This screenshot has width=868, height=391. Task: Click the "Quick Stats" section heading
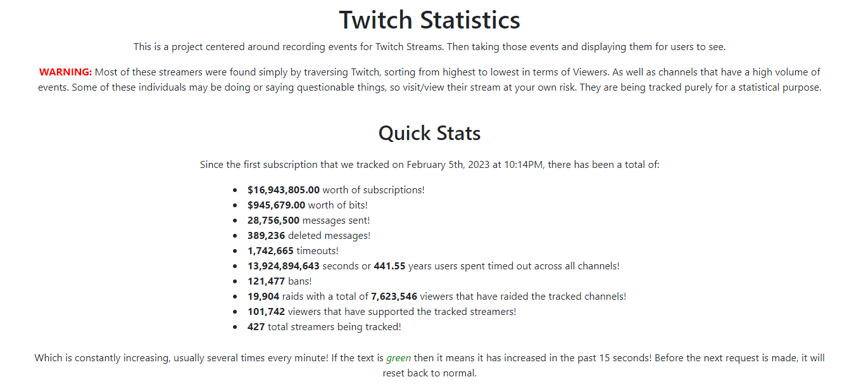point(429,133)
